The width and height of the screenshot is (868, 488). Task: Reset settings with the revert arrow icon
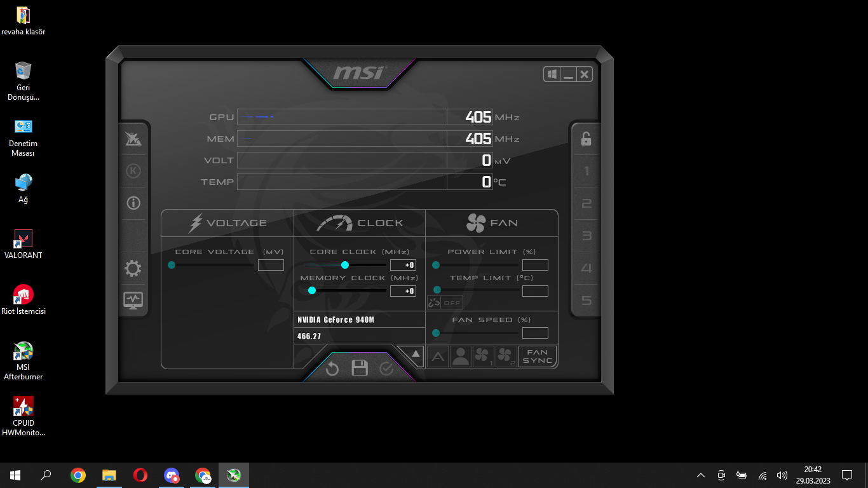332,369
